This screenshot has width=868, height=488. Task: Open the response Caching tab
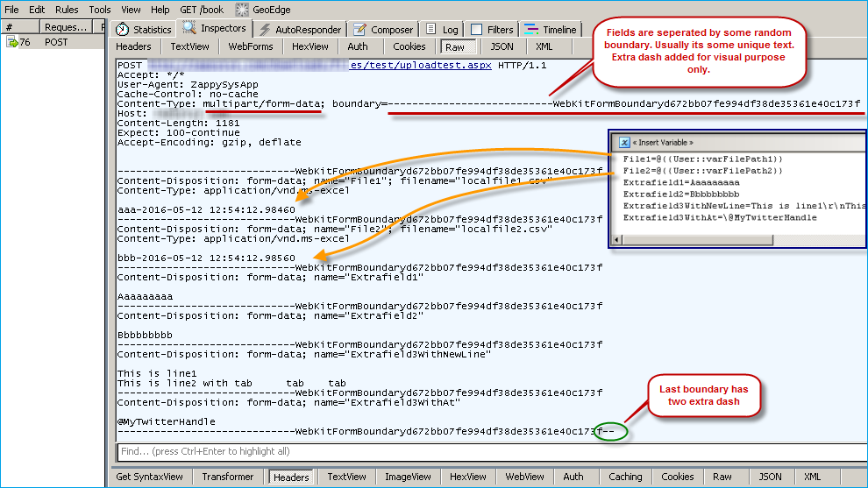[625, 477]
